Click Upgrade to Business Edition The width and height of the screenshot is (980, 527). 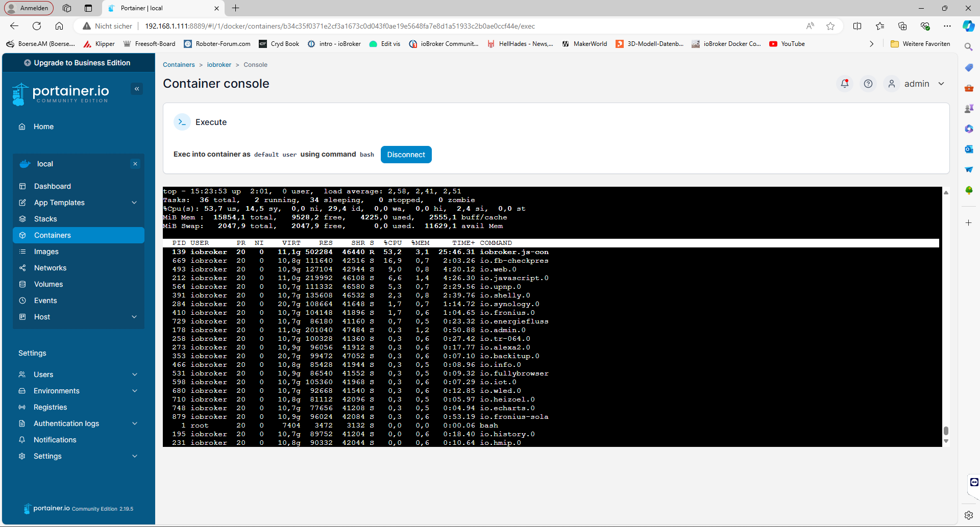coord(78,63)
